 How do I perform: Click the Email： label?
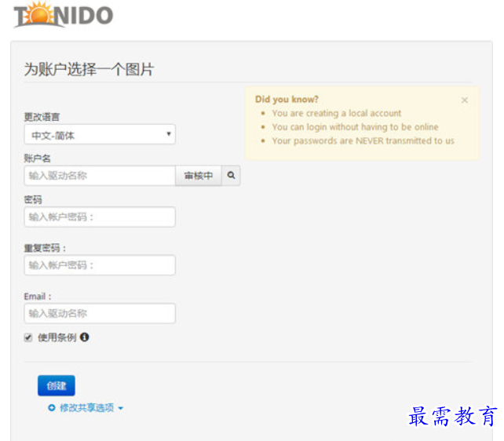(38, 296)
